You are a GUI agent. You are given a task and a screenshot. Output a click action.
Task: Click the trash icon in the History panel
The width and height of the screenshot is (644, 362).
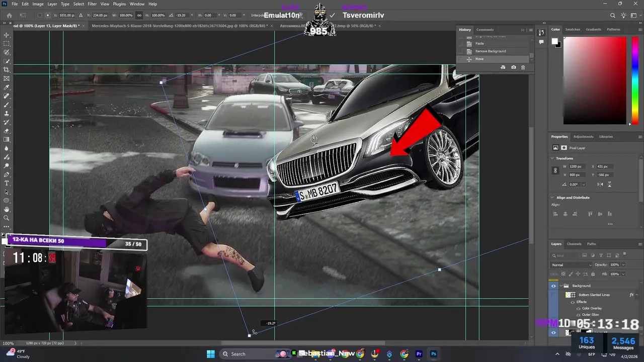(523, 67)
